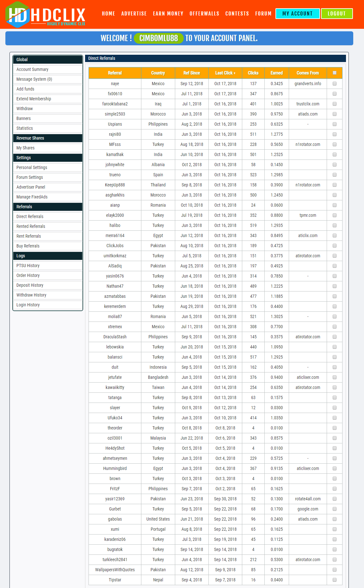Click google.com in Gurbet row

308,509
